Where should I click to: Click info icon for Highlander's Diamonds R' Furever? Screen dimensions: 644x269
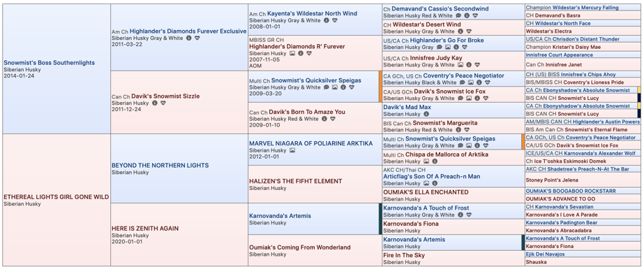click(x=301, y=53)
